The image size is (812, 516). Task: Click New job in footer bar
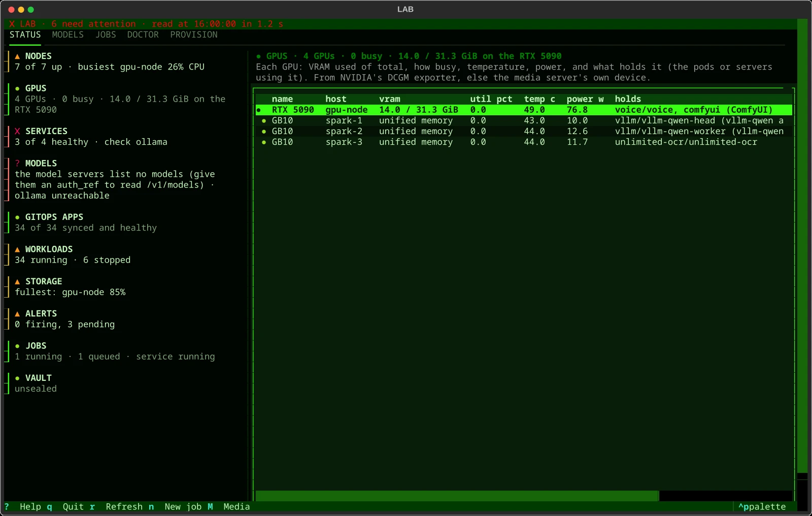point(183,507)
